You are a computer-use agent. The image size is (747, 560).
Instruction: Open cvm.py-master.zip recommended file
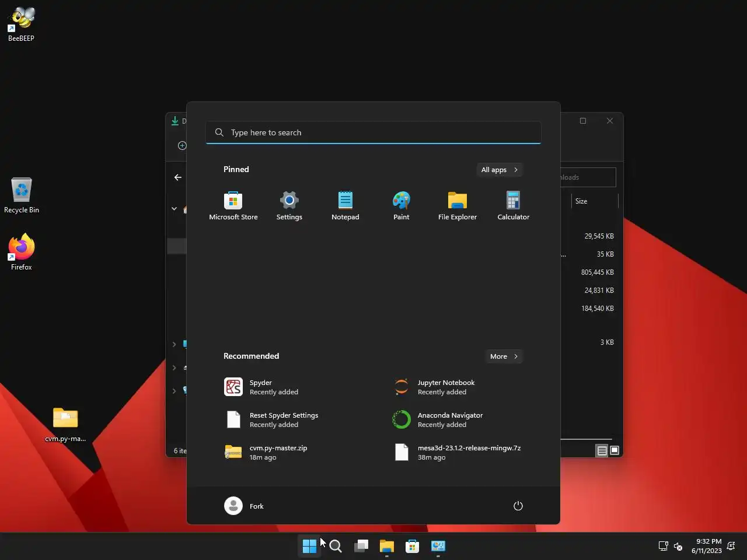tap(289, 453)
